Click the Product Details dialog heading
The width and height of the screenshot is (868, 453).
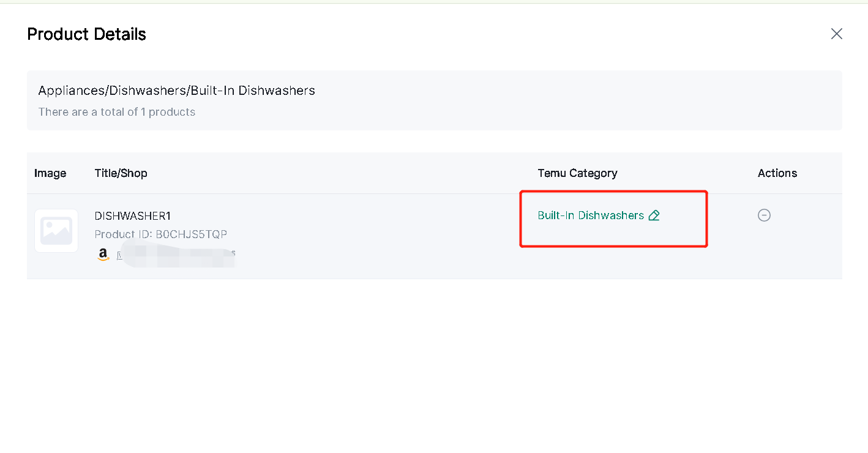87,34
